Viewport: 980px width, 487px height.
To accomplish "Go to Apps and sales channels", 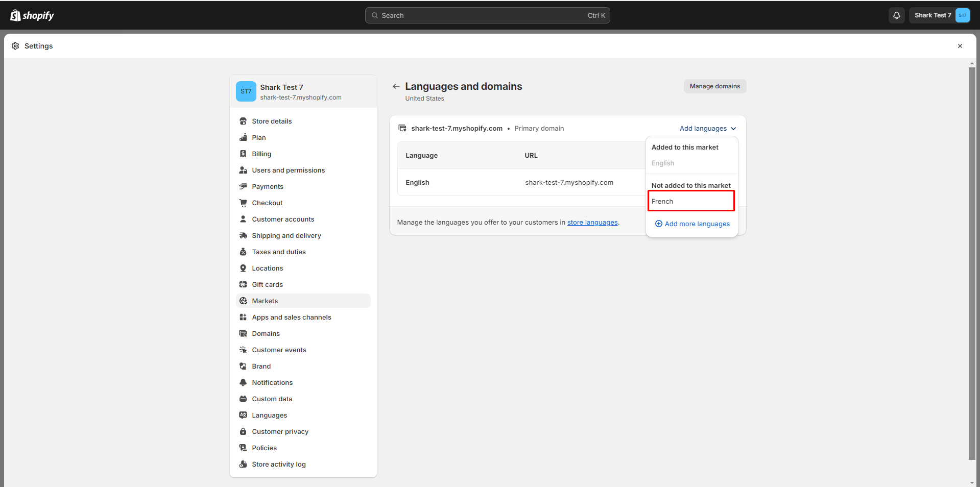I will [x=292, y=317].
